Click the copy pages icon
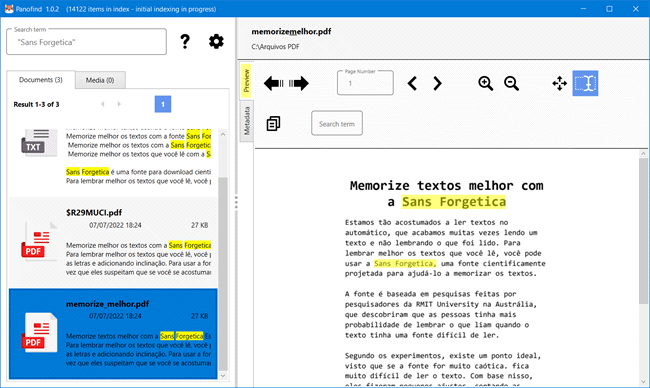The height and width of the screenshot is (388, 650). point(273,123)
